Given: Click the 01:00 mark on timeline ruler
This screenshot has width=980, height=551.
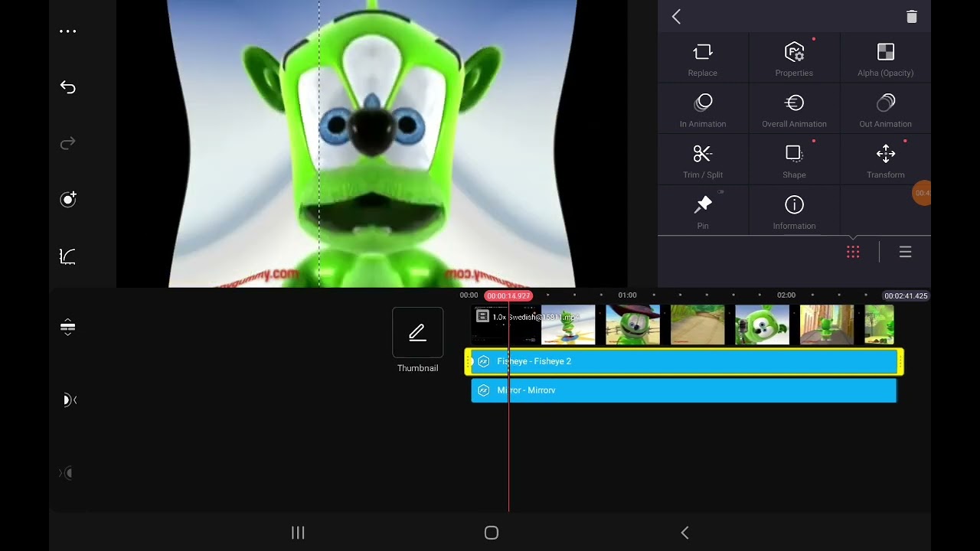Looking at the screenshot, I should 627,295.
